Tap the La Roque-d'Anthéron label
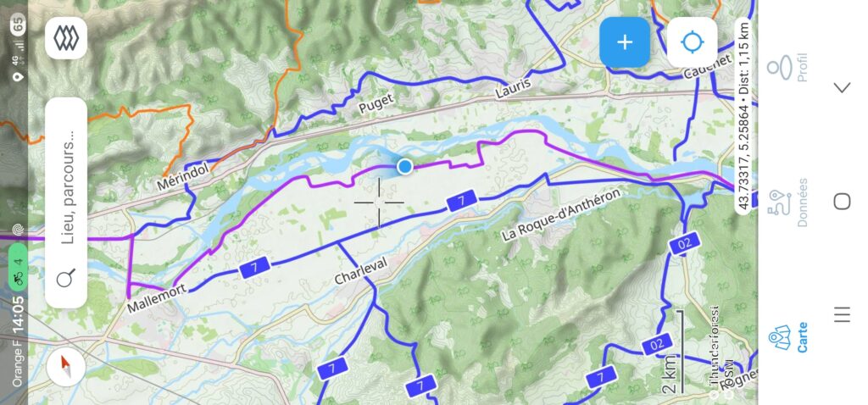The image size is (868, 405). point(562,214)
